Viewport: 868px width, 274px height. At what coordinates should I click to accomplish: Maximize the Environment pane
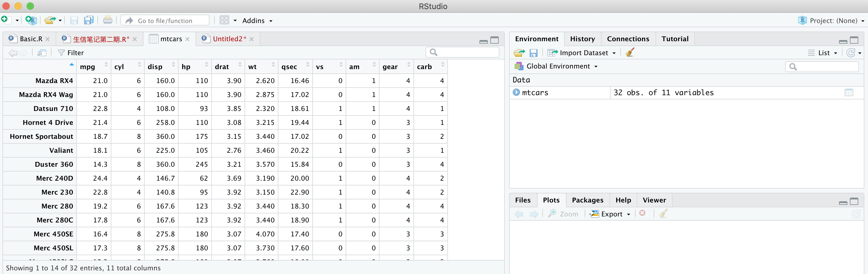pos(854,40)
